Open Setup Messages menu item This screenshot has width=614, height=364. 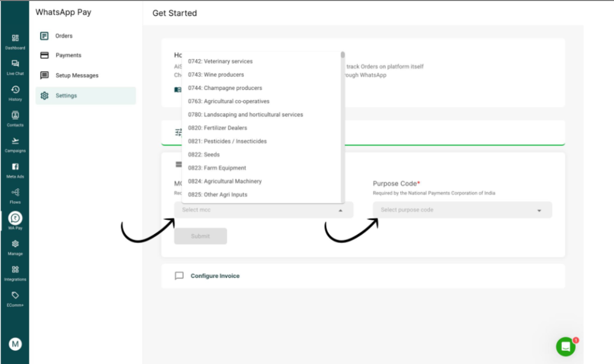pyautogui.click(x=85, y=75)
